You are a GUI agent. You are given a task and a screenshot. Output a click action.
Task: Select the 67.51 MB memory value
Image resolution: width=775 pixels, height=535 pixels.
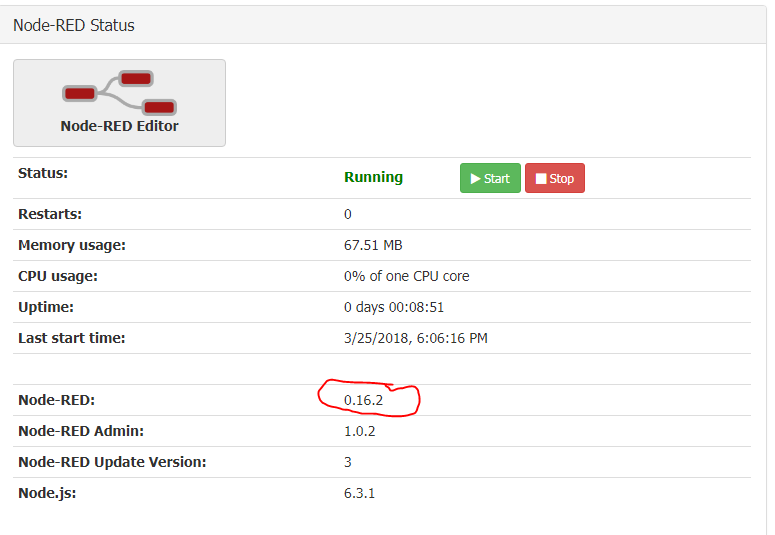point(373,245)
